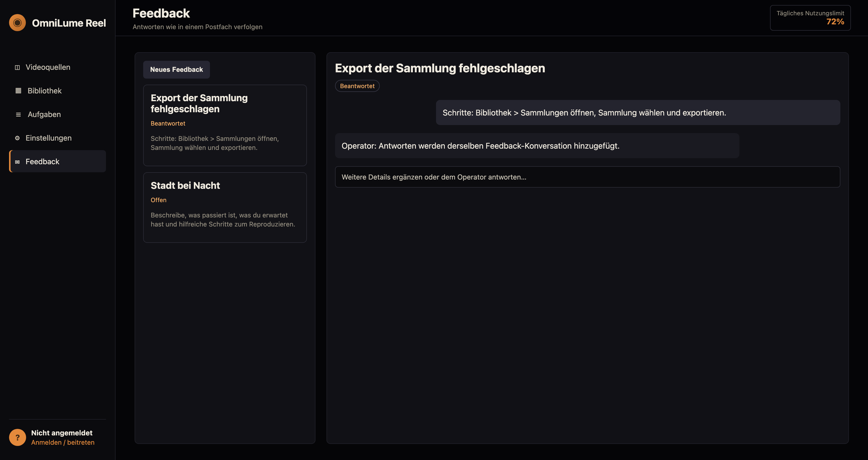
Task: Click the Feedback page heading
Action: [x=161, y=14]
